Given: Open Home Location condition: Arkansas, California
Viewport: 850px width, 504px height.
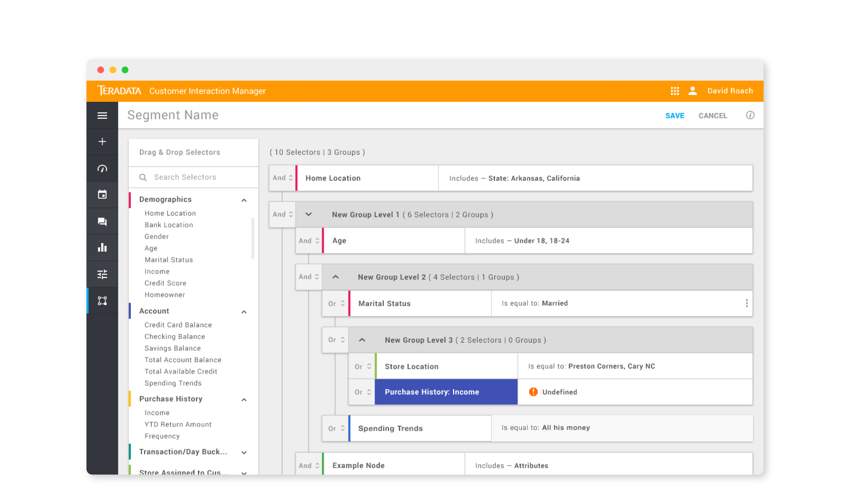Looking at the screenshot, I should tap(595, 178).
